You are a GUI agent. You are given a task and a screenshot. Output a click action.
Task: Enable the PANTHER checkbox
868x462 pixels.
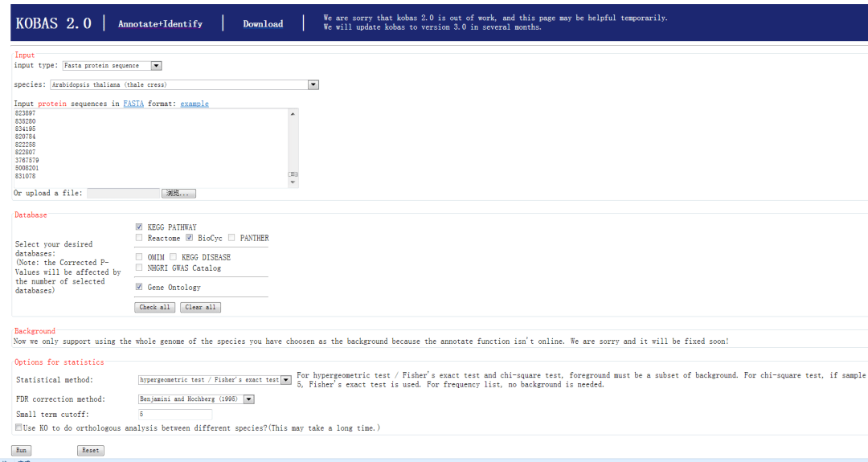click(x=231, y=238)
